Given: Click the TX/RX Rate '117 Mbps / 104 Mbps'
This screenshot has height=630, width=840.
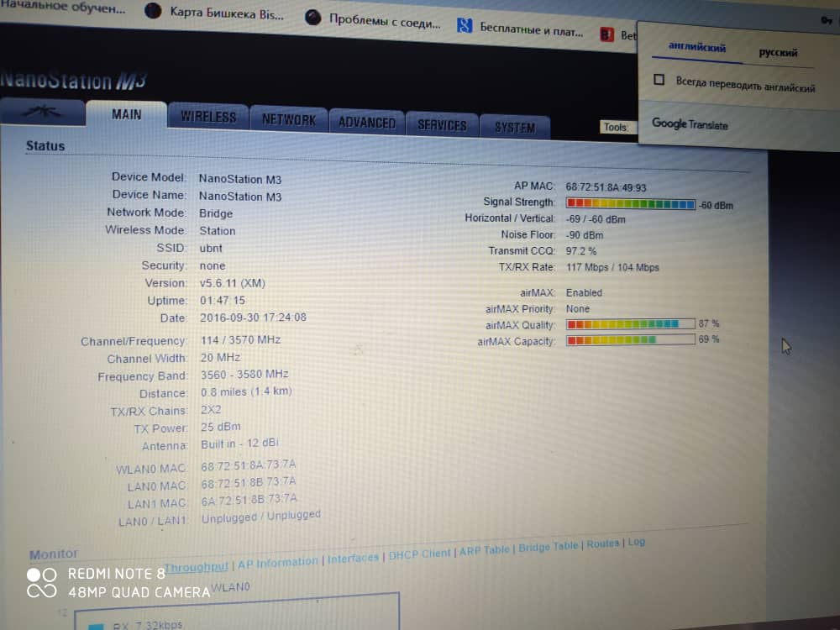Looking at the screenshot, I should [x=612, y=267].
